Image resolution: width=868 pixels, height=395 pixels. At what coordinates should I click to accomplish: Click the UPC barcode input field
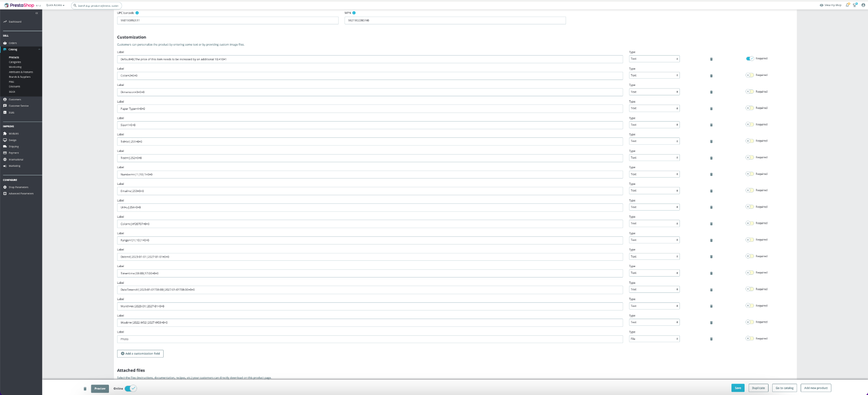pyautogui.click(x=228, y=20)
